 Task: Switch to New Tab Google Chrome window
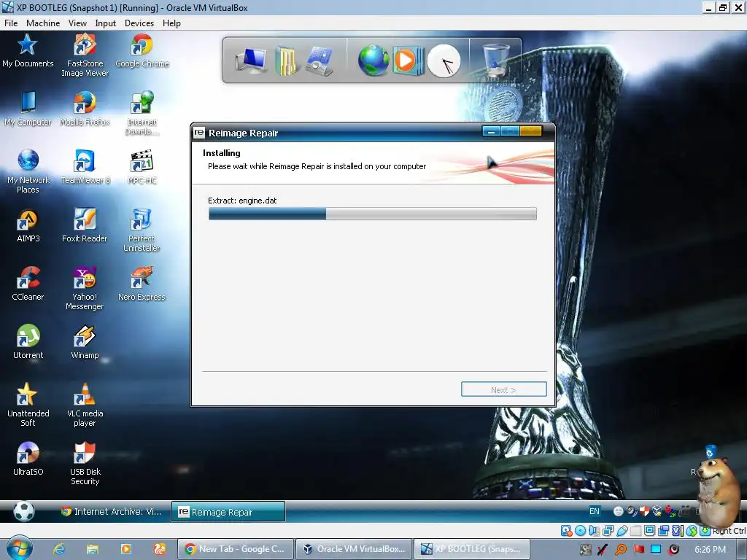(x=236, y=549)
